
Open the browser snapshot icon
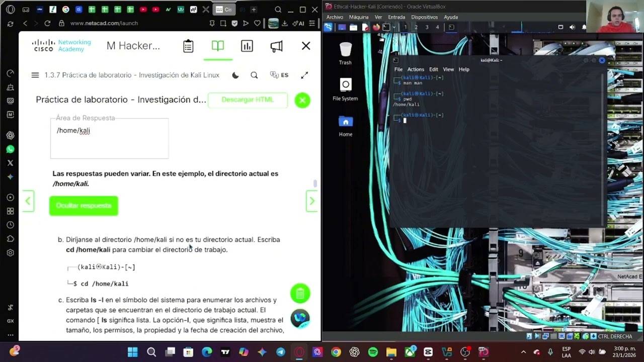coord(223,23)
